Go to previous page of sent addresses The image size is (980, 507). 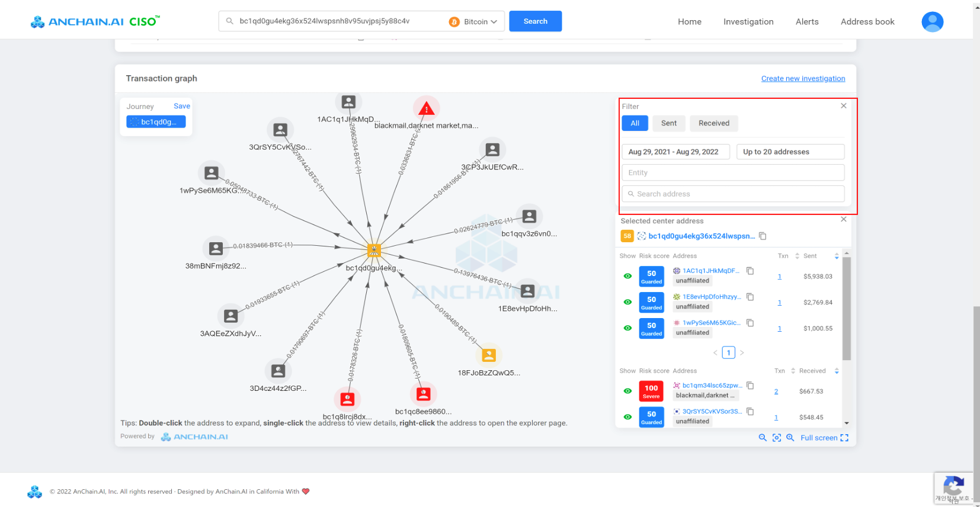point(715,352)
